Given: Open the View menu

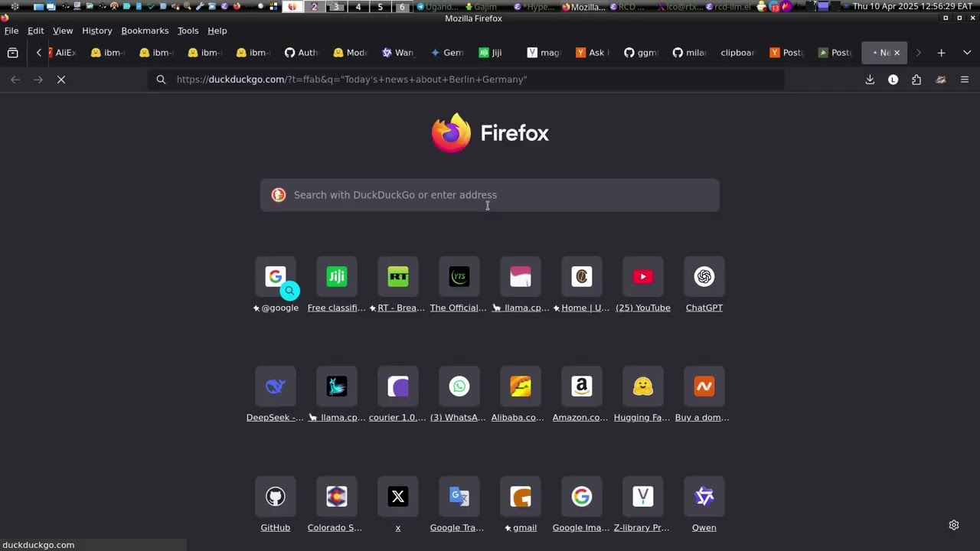Looking at the screenshot, I should coord(63,31).
